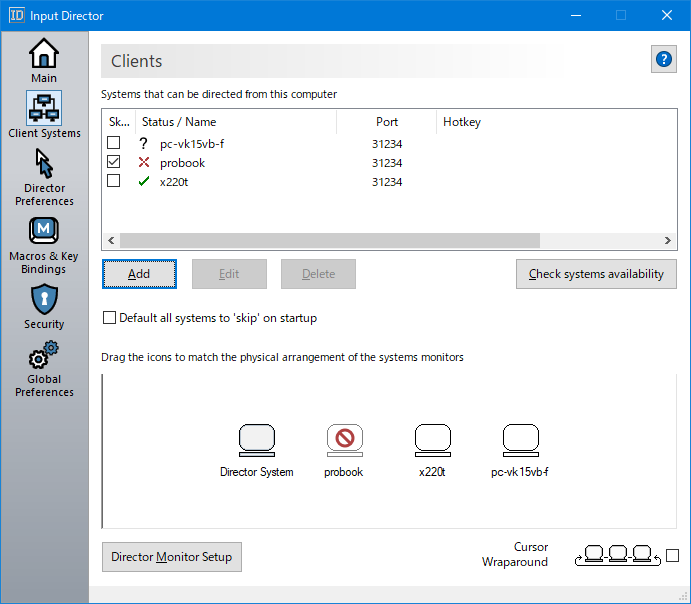Select the probook monitor icon
Viewport: 691px width, 604px height.
[x=344, y=439]
